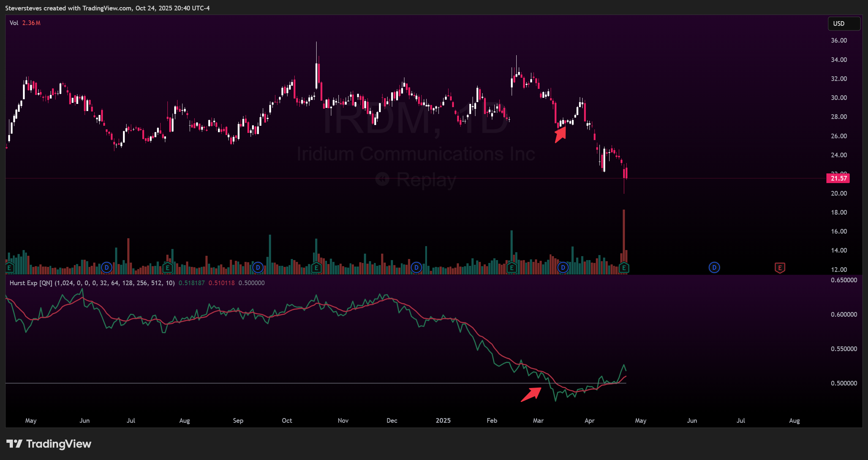Select the earnings E marker in late July 2024

[167, 268]
